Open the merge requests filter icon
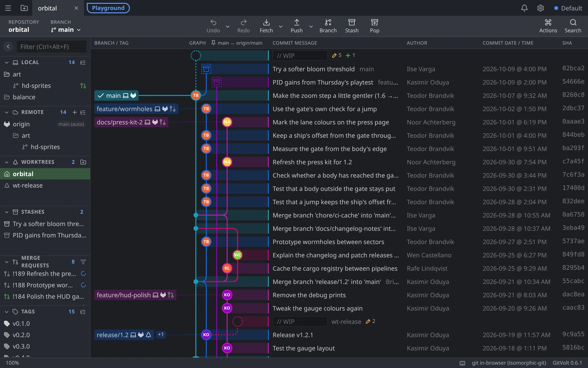 click(x=83, y=262)
